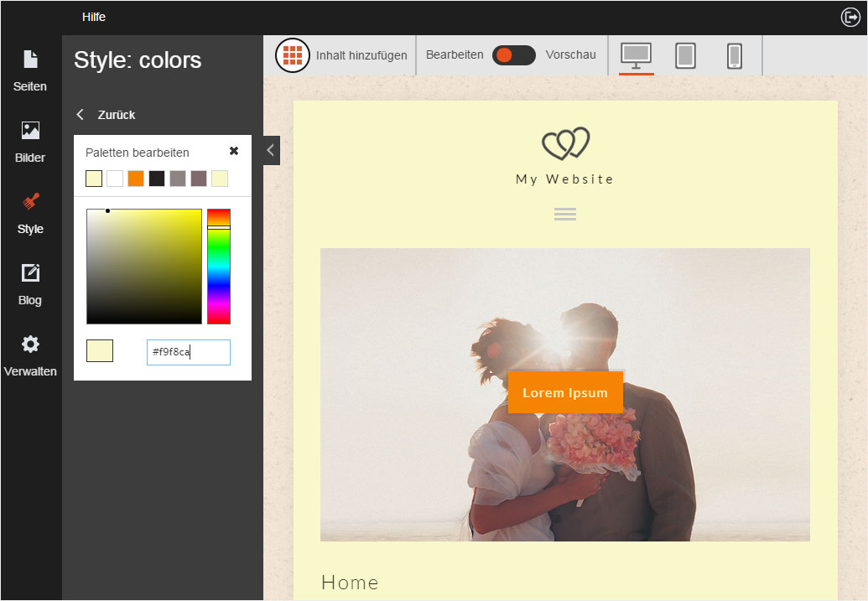This screenshot has height=601, width=868.
Task: Go back with Zurück
Action: [x=106, y=115]
